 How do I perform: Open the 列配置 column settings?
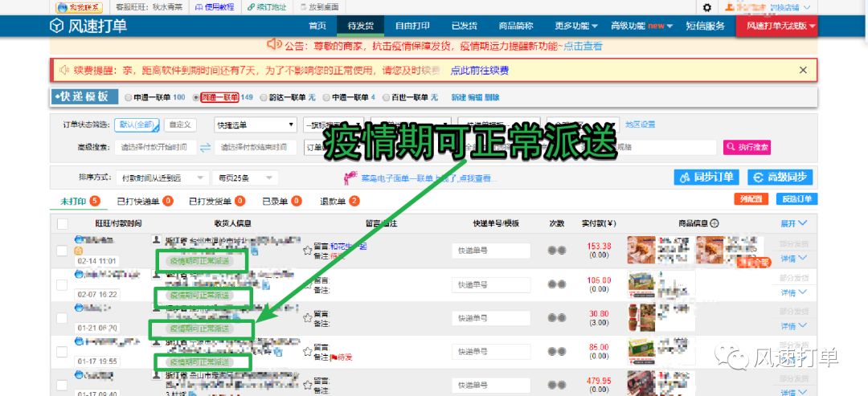click(751, 199)
